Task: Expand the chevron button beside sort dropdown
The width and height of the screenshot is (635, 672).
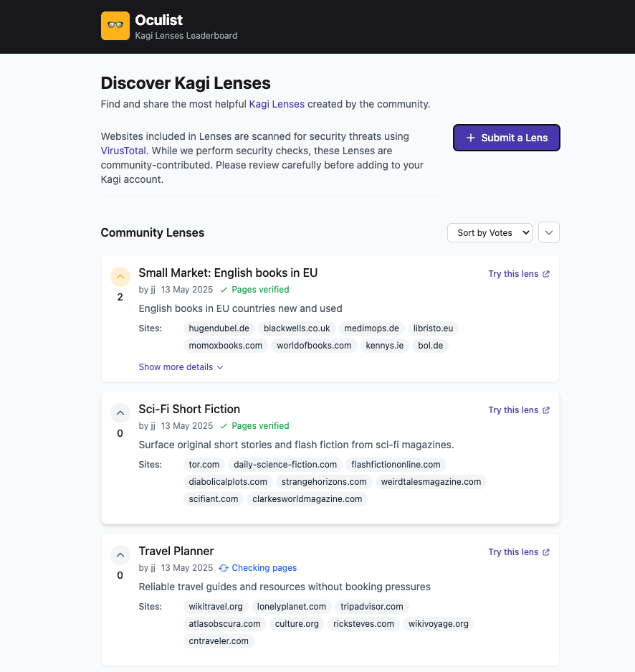Action: coord(548,232)
